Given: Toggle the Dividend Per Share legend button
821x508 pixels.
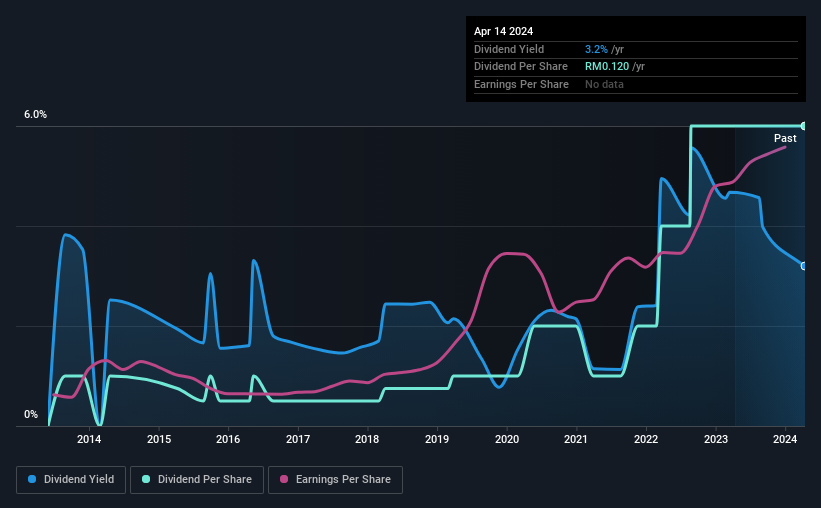Looking at the screenshot, I should (x=197, y=480).
